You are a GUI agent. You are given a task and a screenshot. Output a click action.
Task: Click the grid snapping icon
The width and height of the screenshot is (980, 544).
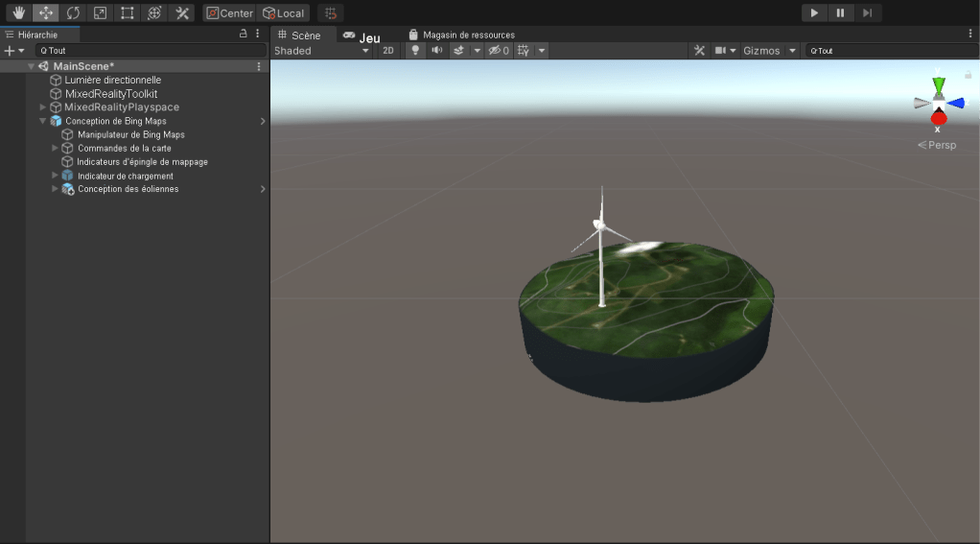tap(330, 13)
